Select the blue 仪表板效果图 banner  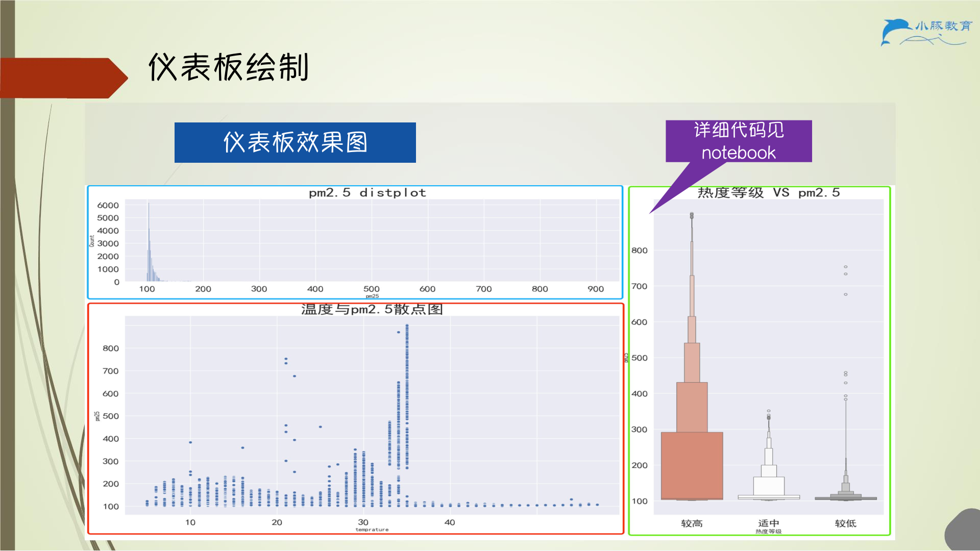click(x=295, y=142)
